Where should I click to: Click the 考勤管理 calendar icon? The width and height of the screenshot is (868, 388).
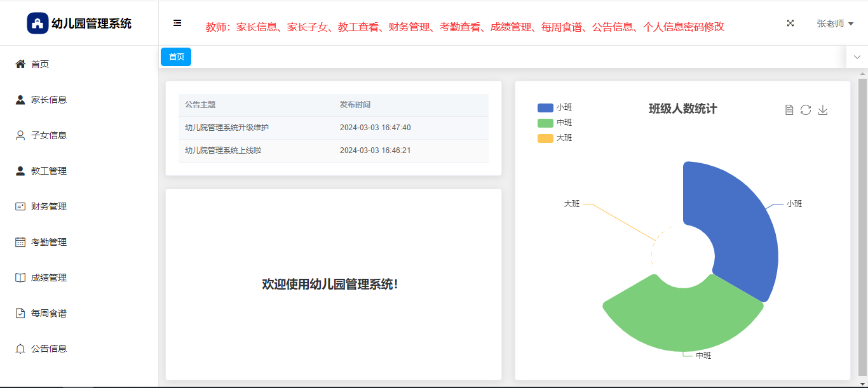[x=20, y=242]
